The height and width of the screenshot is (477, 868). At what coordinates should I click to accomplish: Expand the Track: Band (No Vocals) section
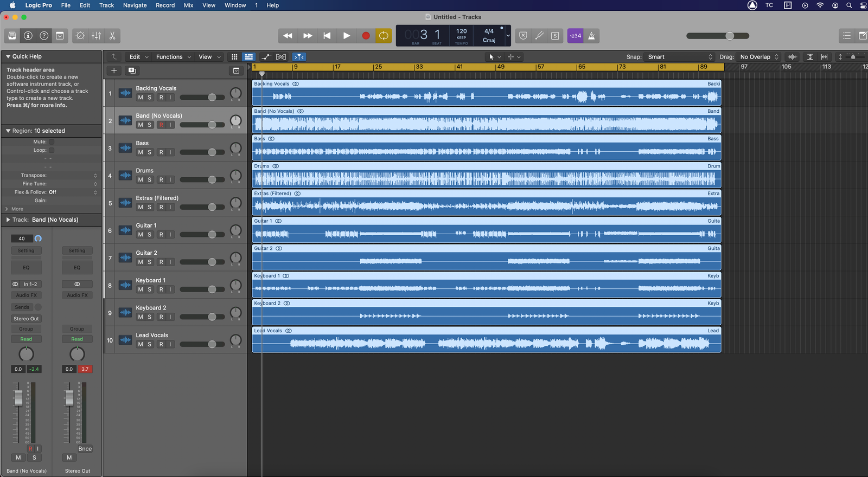[x=8, y=220]
